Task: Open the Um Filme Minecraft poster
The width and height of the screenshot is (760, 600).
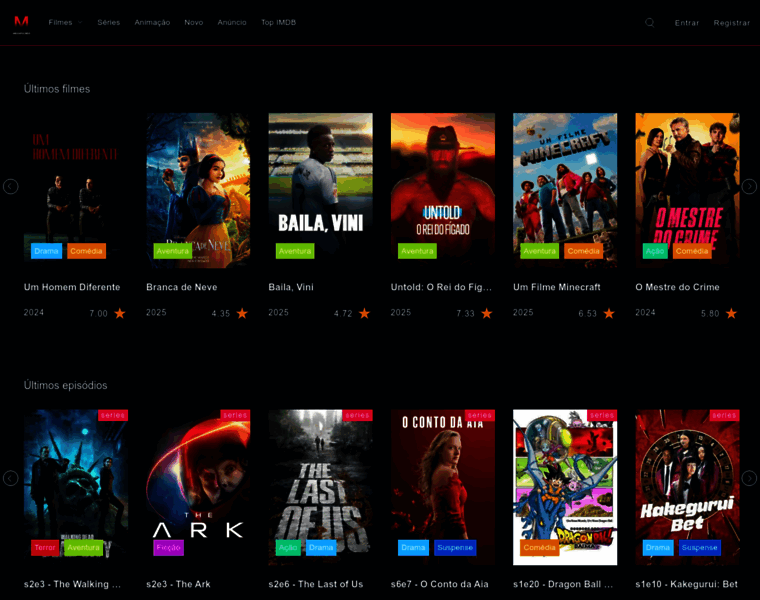Action: click(565, 190)
